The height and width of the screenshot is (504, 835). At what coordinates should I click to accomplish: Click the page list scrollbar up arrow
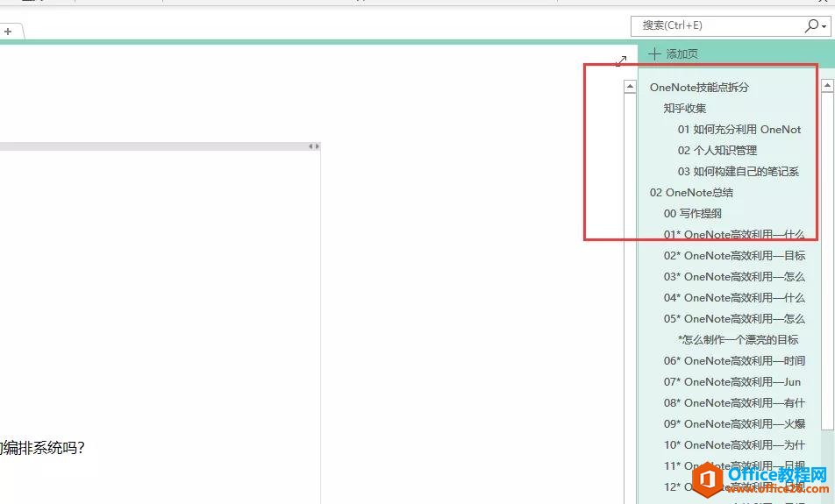click(x=827, y=85)
